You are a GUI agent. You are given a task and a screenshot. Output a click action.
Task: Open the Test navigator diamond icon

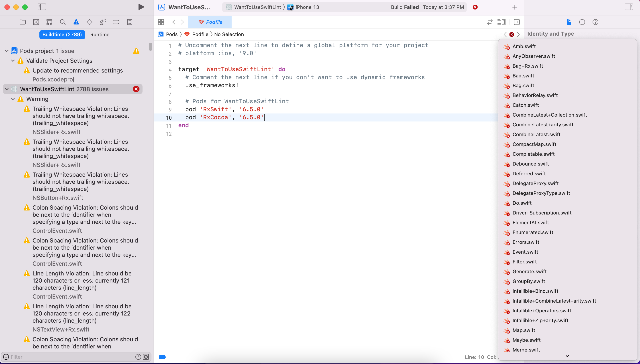click(89, 22)
